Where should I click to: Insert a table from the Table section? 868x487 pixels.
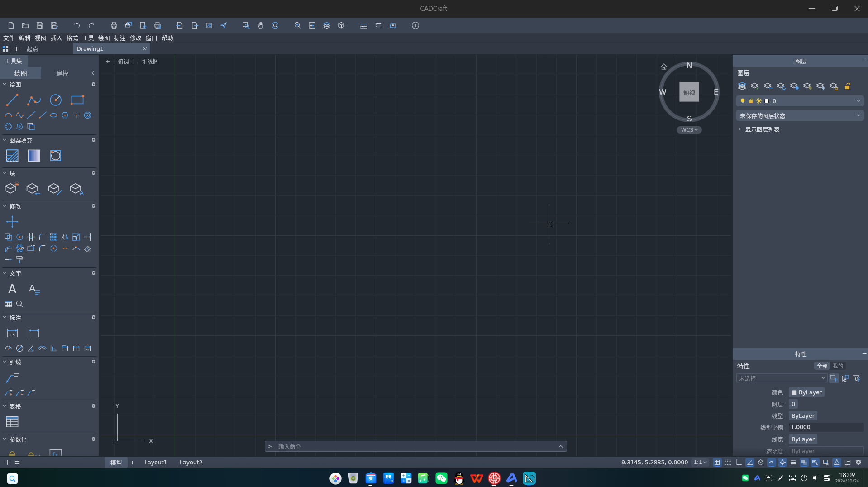coord(12,422)
